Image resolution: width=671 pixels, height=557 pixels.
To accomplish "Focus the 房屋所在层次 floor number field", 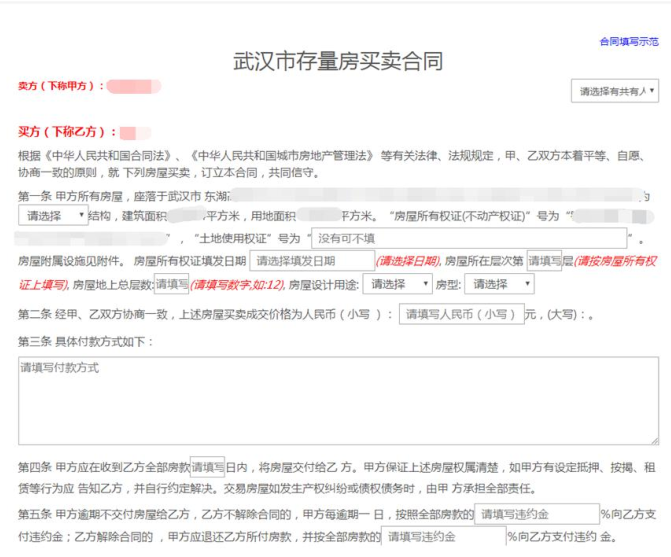I will tap(544, 261).
